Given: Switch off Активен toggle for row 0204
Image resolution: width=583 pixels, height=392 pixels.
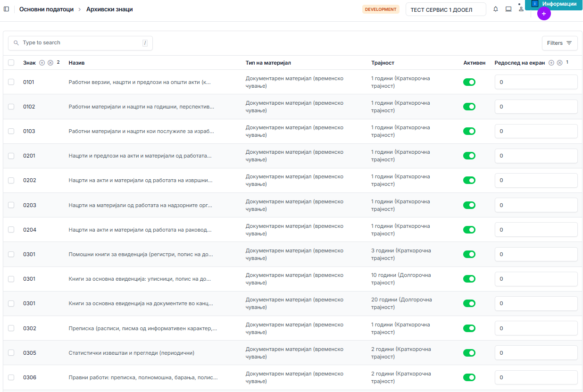Looking at the screenshot, I should pyautogui.click(x=469, y=230).
